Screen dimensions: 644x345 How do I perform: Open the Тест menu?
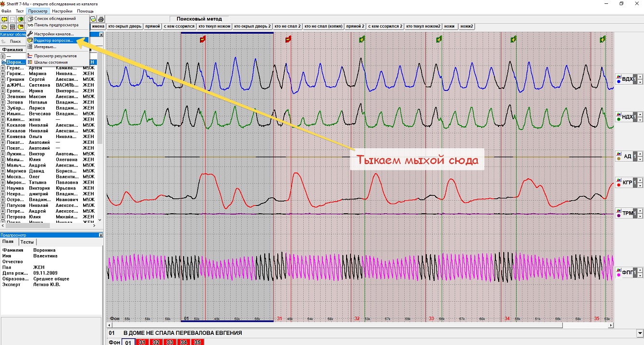coord(20,11)
